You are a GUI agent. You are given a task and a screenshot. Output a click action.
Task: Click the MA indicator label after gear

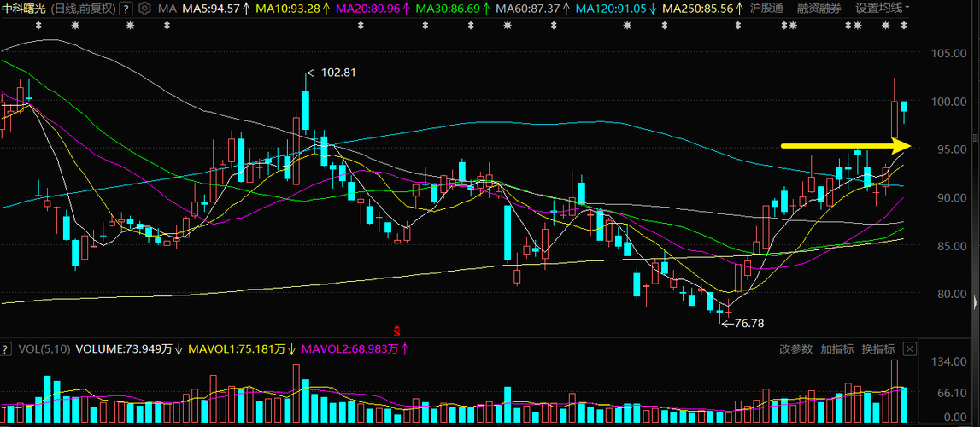[167, 9]
